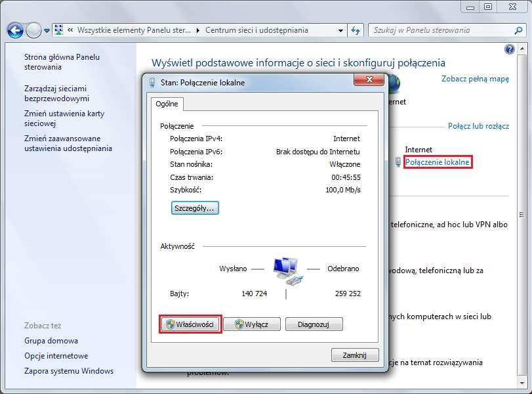Click the Control Panel icon in address bar
The height and width of the screenshot is (394, 532).
point(58,30)
